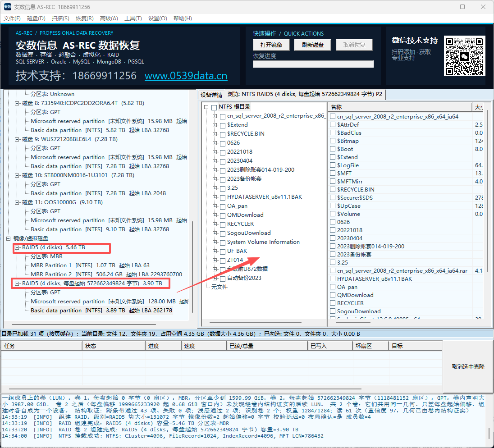Open the 扫描(S) menu

[60, 18]
